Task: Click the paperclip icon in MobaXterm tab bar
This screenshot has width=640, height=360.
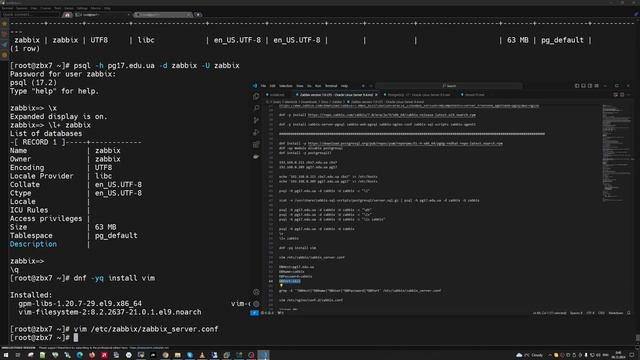Action: 636,15
